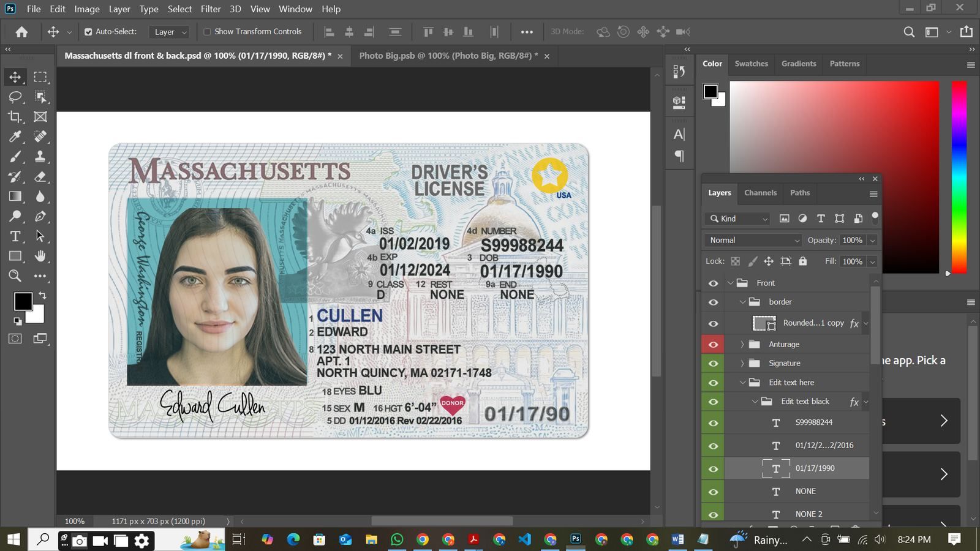Filter layers by type layers icon
Image resolution: width=980 pixels, height=551 pixels.
click(821, 219)
